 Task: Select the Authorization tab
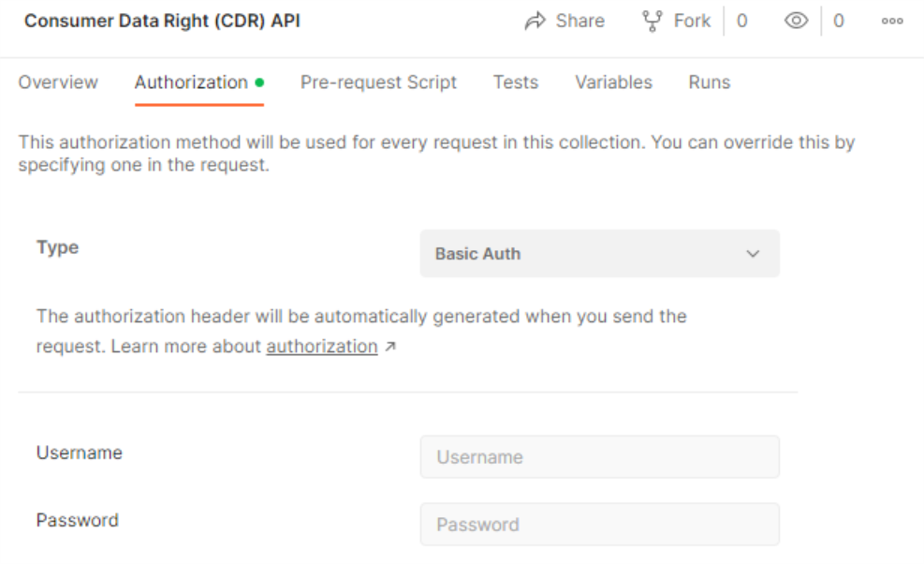(x=191, y=82)
